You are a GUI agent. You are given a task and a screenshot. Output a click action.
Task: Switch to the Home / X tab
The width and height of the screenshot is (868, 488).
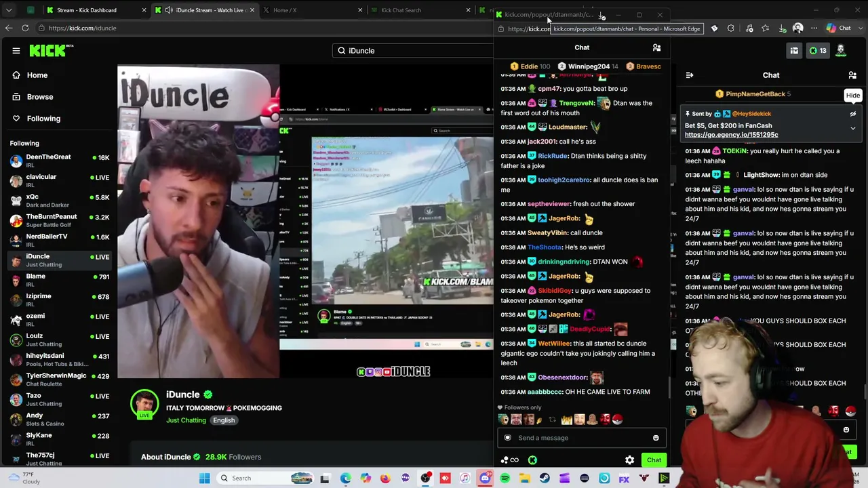tap(311, 10)
